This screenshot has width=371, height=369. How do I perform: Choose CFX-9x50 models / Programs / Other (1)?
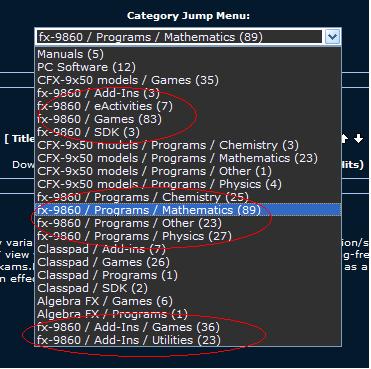(188, 171)
